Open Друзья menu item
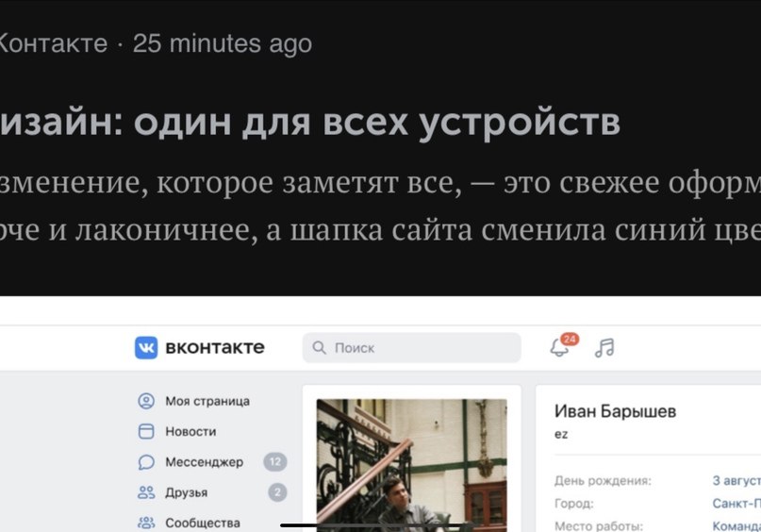 coord(187,492)
